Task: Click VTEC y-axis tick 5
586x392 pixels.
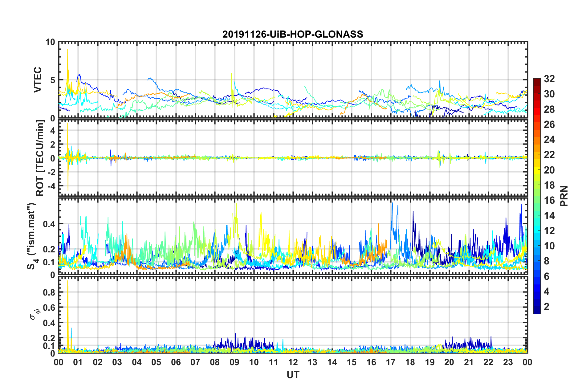Action: coord(52,80)
